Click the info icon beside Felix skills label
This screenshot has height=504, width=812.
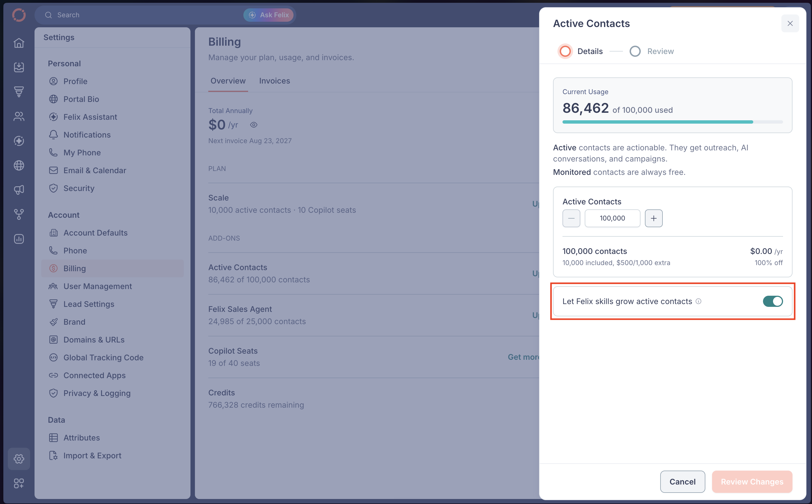point(698,301)
